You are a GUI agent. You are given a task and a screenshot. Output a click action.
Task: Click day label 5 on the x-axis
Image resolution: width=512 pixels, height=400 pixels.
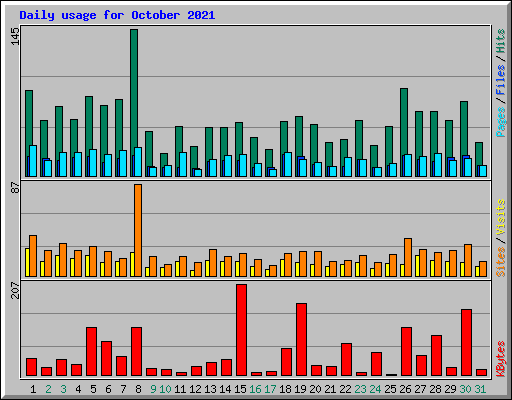pos(93,389)
